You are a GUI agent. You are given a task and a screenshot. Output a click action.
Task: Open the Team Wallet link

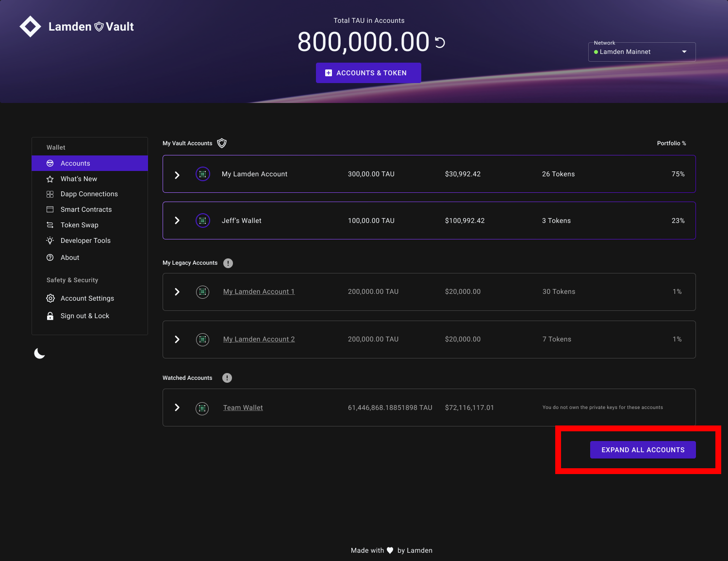[x=243, y=408]
